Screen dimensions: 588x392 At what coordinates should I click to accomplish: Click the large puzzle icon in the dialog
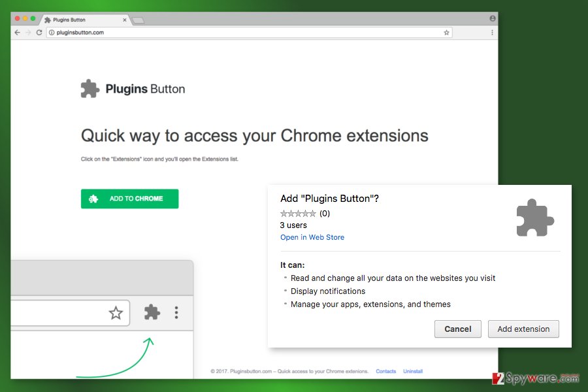click(534, 218)
